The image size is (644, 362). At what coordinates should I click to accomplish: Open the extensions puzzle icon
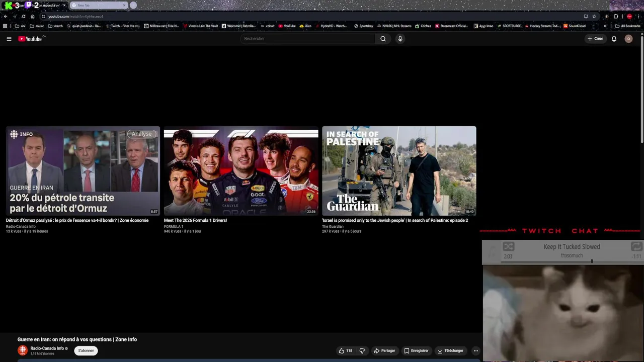(616, 16)
